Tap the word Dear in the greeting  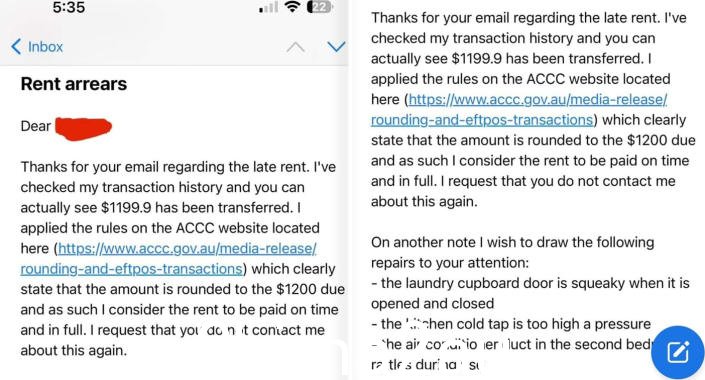[36, 126]
